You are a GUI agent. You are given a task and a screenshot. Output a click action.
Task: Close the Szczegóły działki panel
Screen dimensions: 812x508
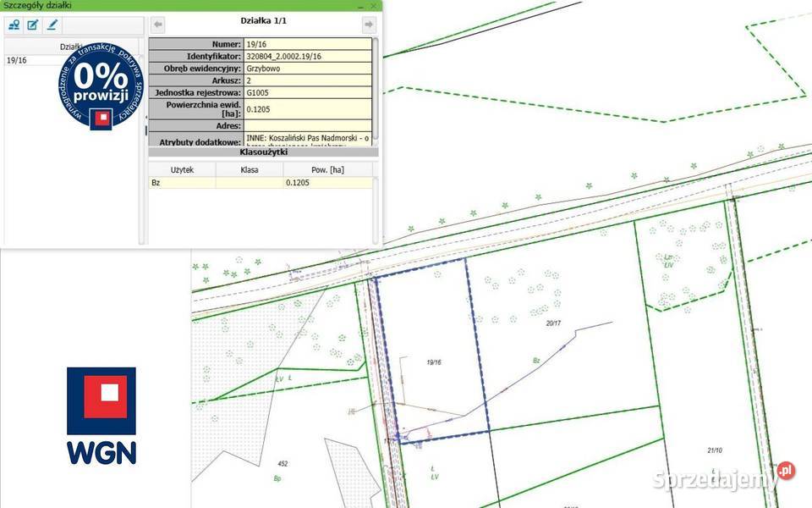click(x=374, y=6)
